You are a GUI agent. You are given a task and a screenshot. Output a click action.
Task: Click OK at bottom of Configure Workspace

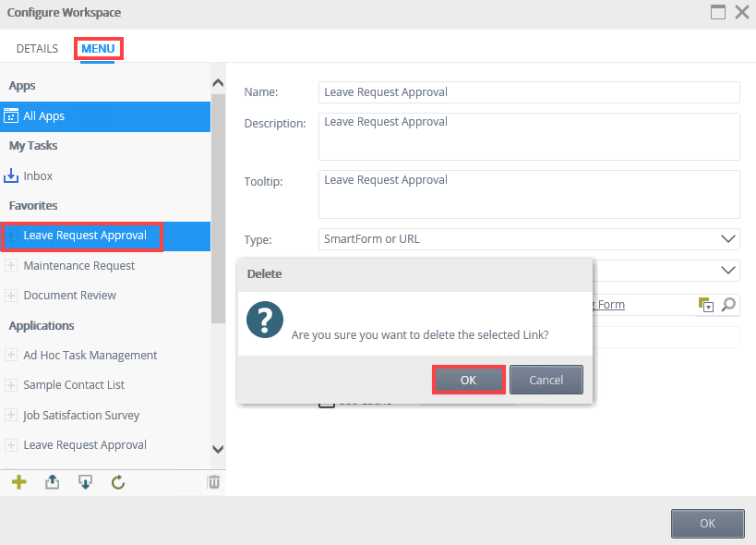[x=708, y=524]
